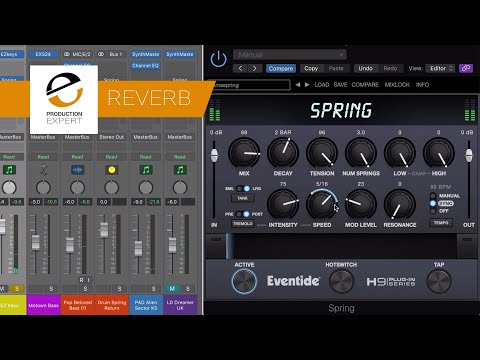Click the Midtown Bass track icon

pos(43,170)
